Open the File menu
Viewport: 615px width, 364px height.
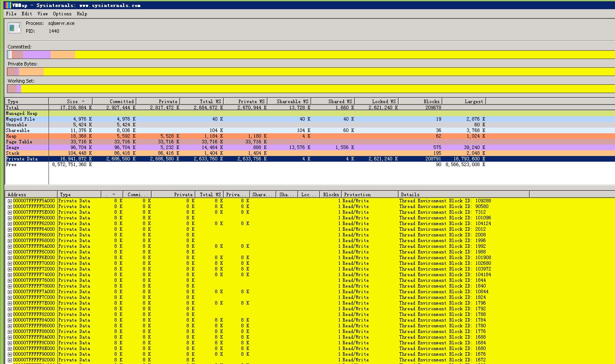point(11,14)
